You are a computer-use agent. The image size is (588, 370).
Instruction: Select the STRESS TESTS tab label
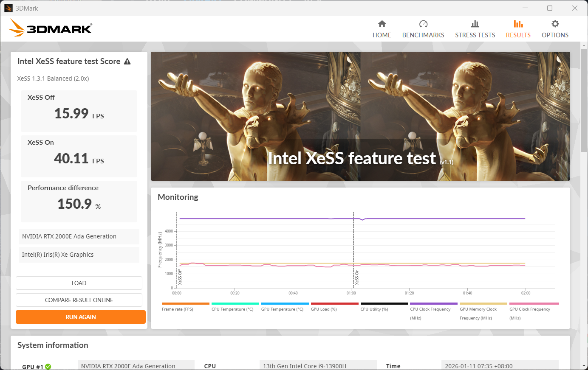point(475,35)
